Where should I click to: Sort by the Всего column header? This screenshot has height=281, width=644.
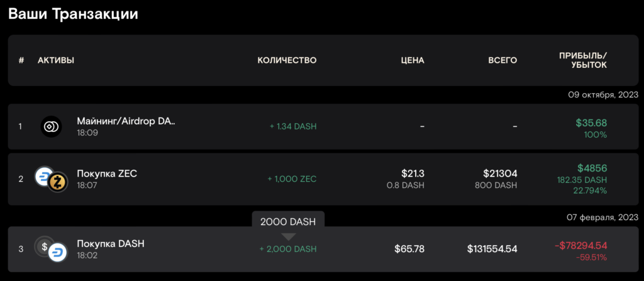pos(502,60)
